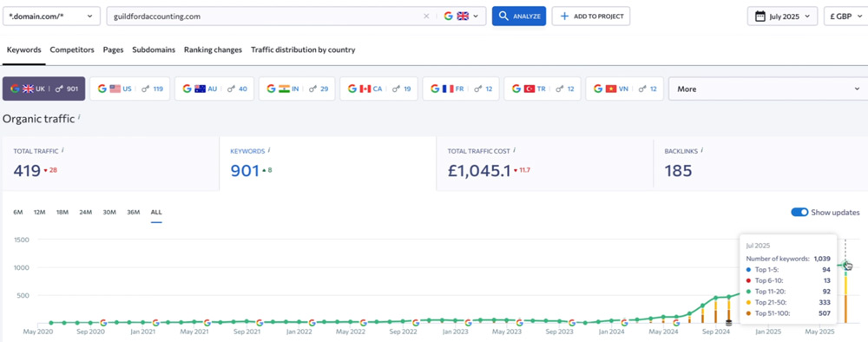Set chart range to 12M

(x=39, y=212)
